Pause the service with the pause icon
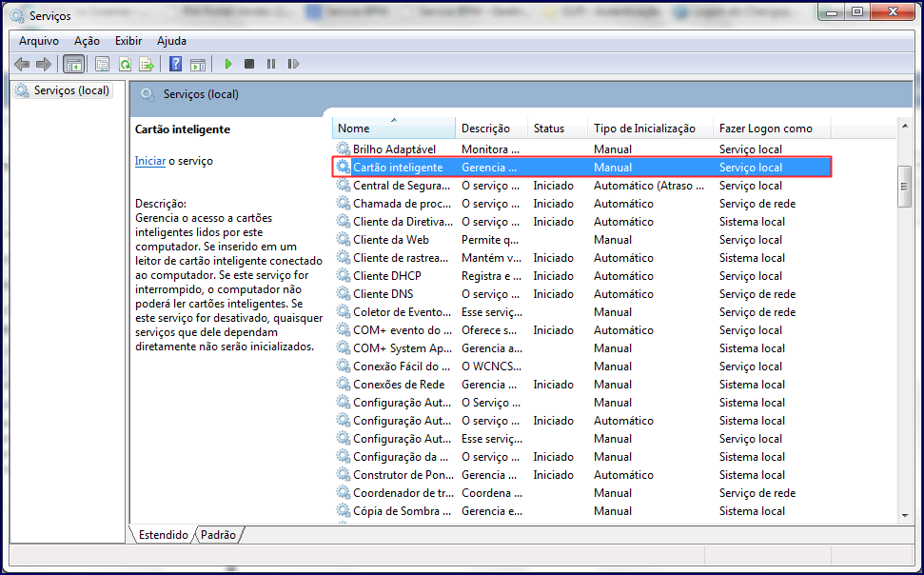This screenshot has width=924, height=575. click(x=271, y=64)
